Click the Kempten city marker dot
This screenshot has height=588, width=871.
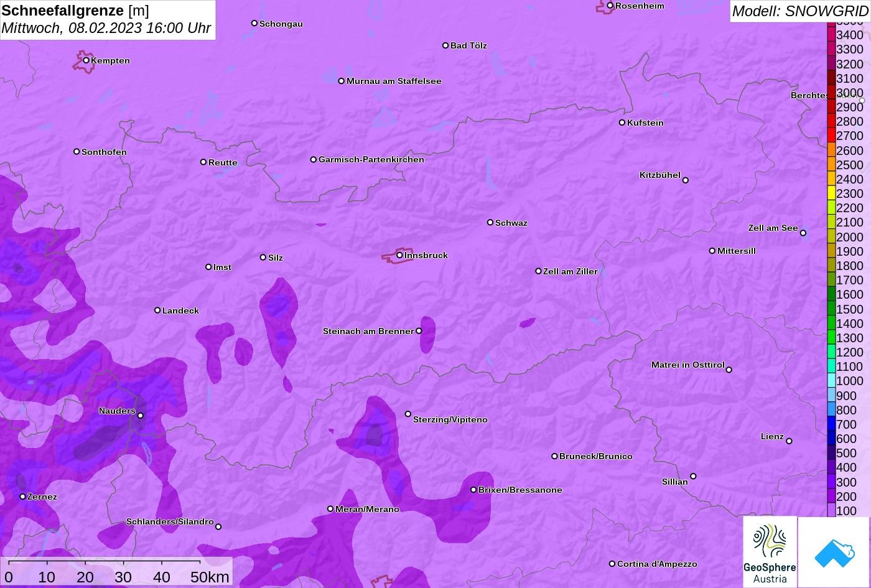coord(86,60)
